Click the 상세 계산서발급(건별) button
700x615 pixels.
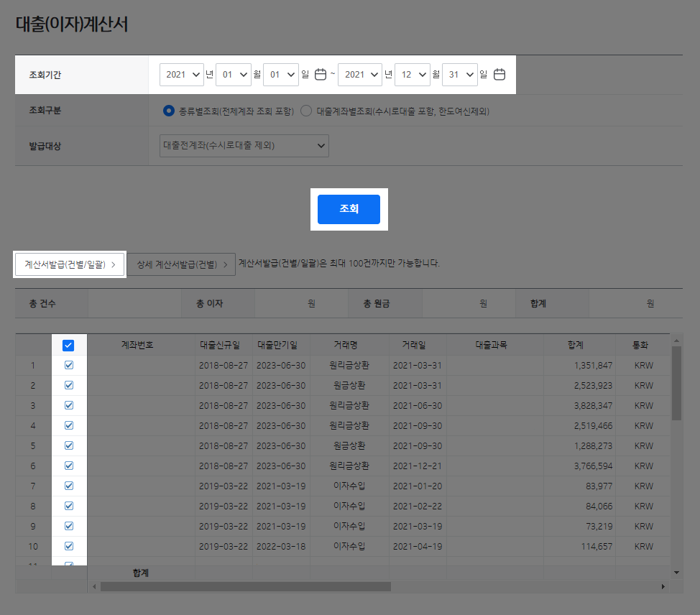(181, 264)
